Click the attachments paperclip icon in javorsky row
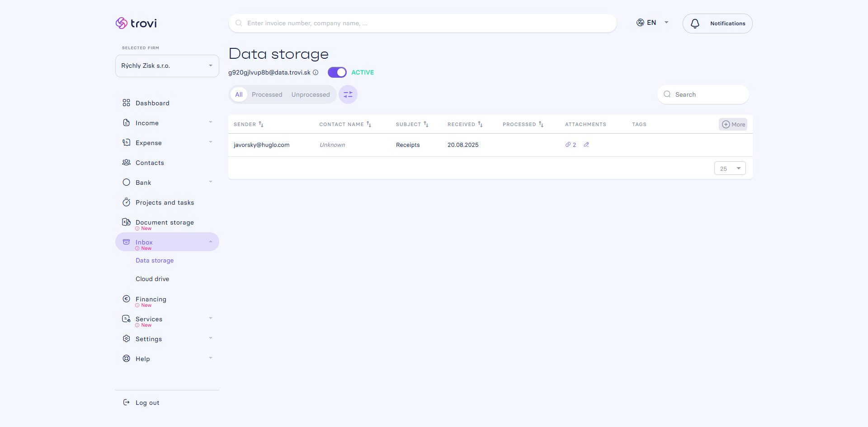The width and height of the screenshot is (868, 427). (568, 145)
